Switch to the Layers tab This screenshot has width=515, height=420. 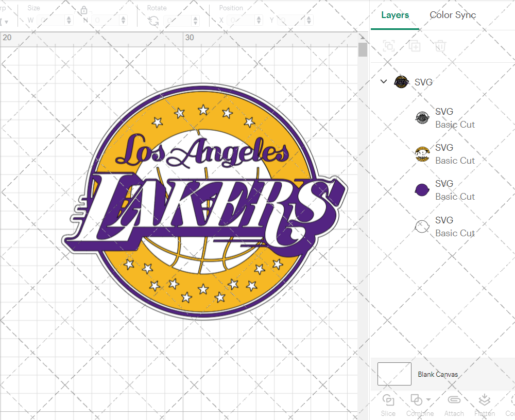[x=395, y=15]
